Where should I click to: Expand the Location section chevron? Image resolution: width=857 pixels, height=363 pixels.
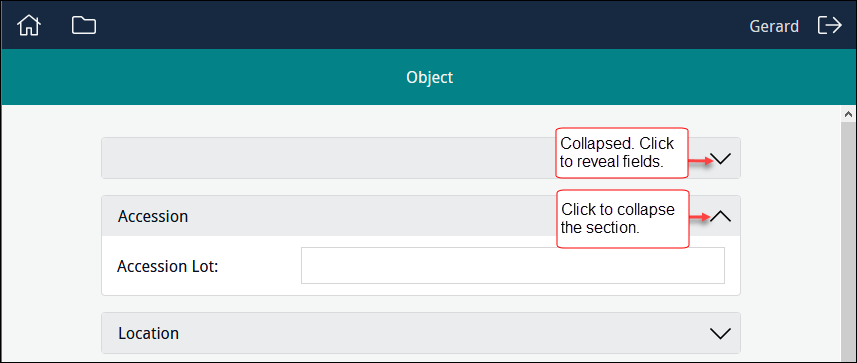pyautogui.click(x=720, y=333)
